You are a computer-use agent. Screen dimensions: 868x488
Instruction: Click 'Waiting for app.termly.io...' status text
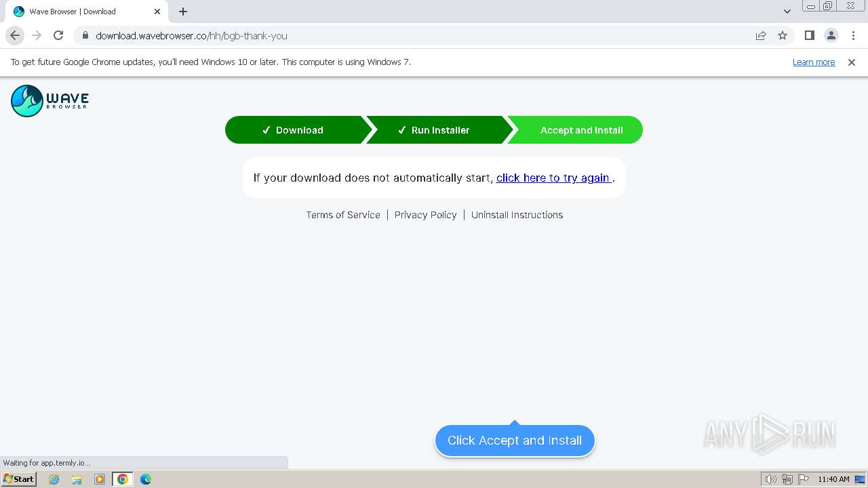(47, 463)
